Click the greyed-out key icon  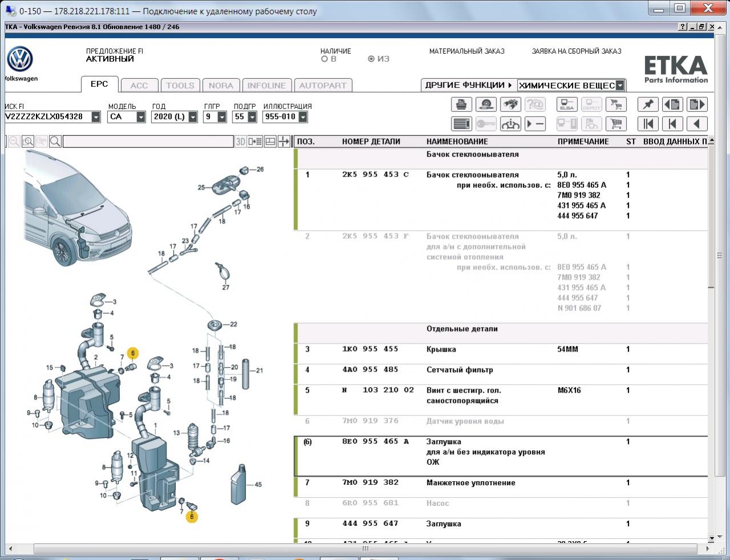(x=486, y=124)
